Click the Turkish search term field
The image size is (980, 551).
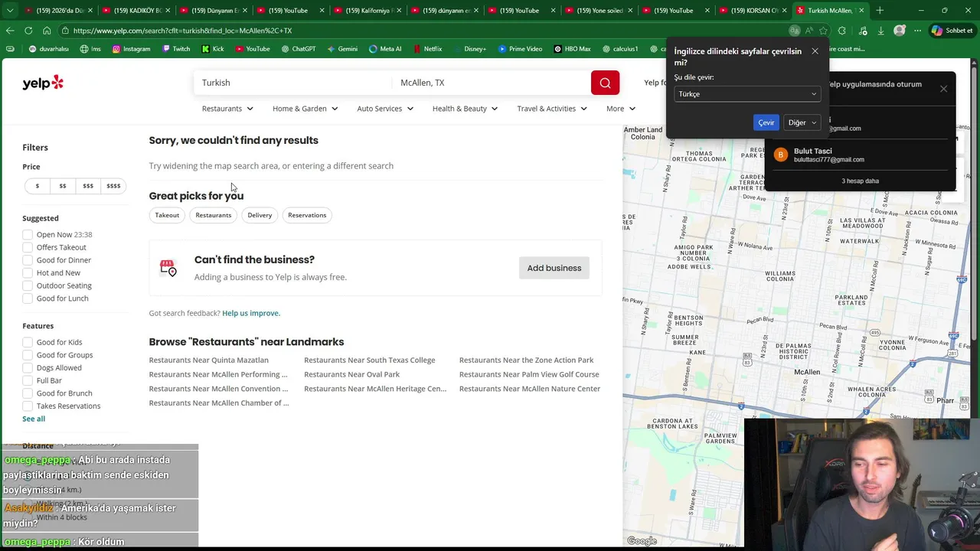coord(291,83)
